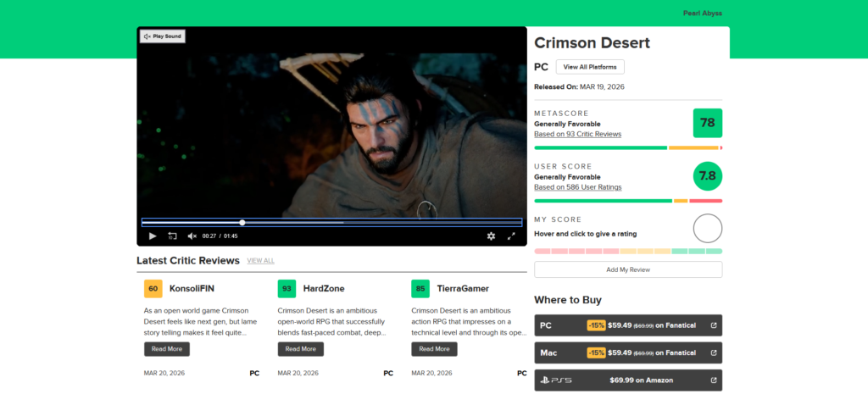This screenshot has height=394, width=868.
Task: Click the empty My Score circle
Action: pos(708,228)
